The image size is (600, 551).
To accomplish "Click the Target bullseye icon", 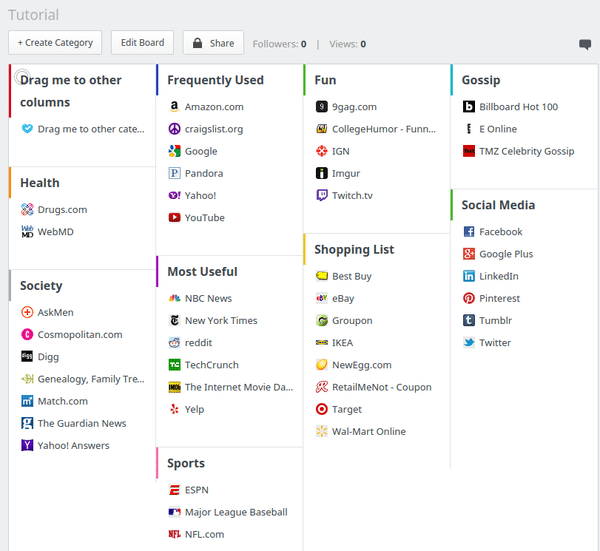I will coord(321,409).
